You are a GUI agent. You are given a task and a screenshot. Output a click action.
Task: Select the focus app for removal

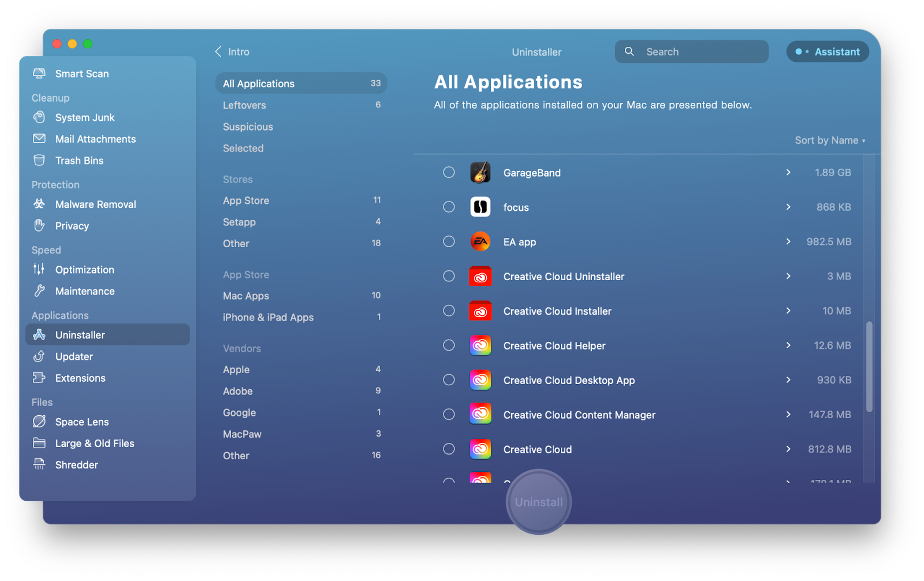click(449, 207)
